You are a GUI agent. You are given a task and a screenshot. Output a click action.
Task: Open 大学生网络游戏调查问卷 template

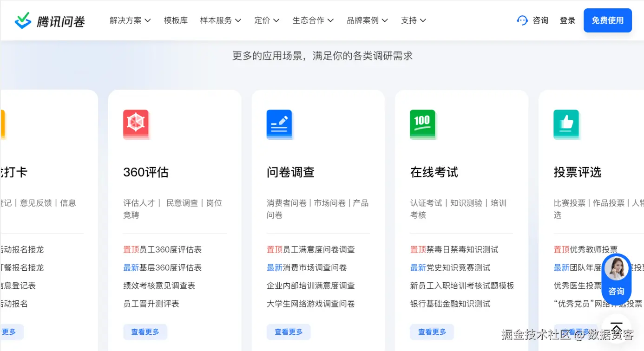311,304
